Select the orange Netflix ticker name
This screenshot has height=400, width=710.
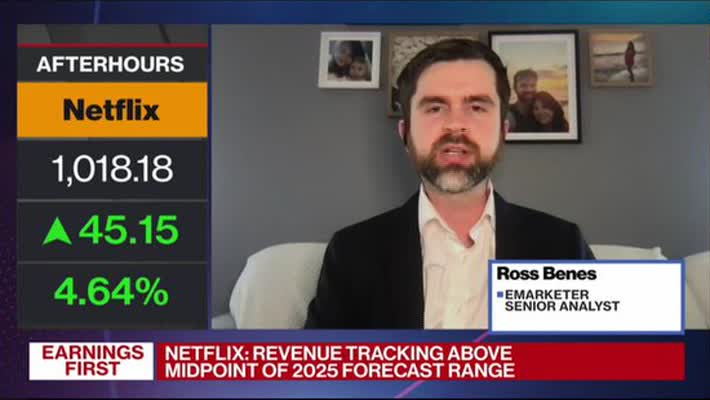pos(112,110)
